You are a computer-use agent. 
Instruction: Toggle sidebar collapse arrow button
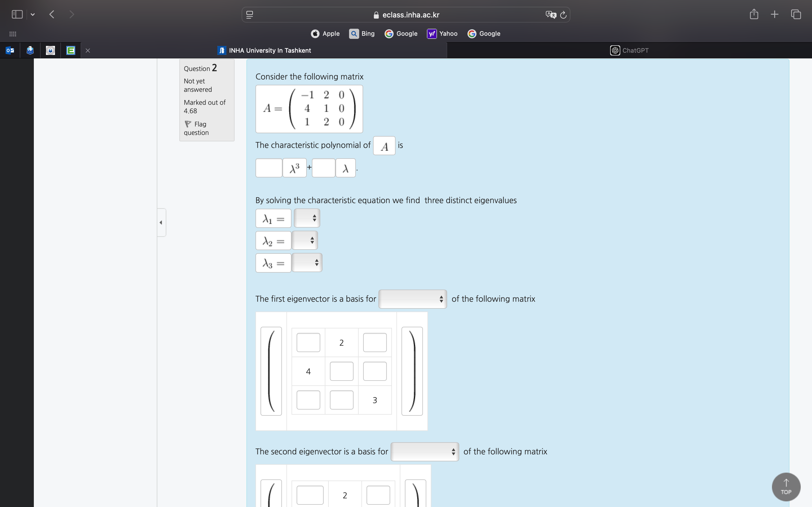click(161, 222)
